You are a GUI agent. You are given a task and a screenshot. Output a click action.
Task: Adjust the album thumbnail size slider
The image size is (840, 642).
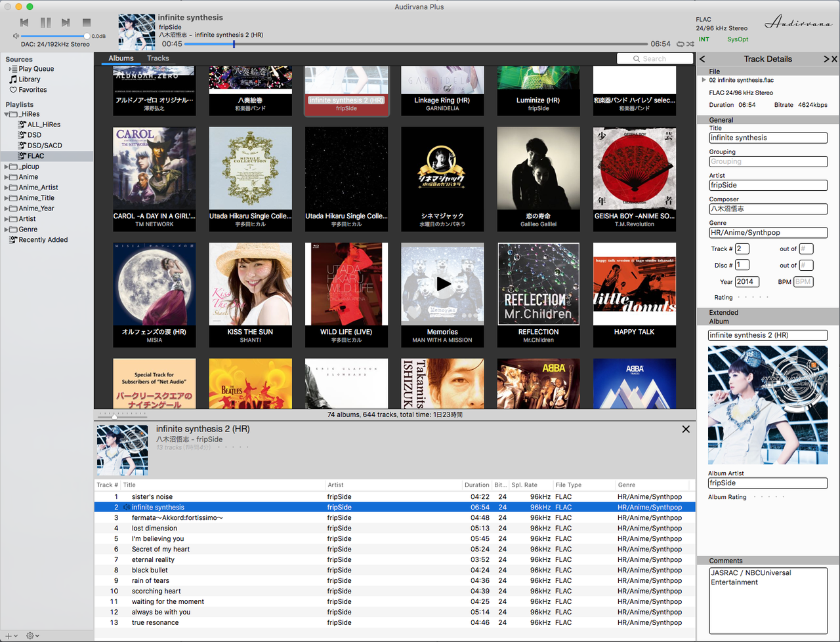point(122,415)
